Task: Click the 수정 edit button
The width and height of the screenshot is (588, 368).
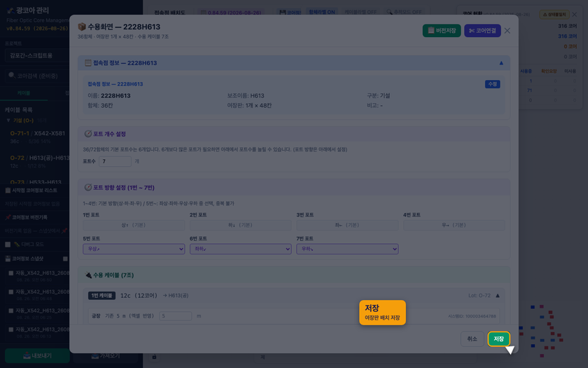Action: pyautogui.click(x=492, y=84)
